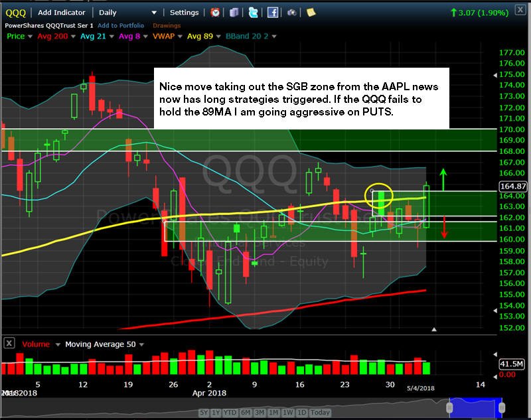
Task: Select the 6M time range
Action: (246, 412)
